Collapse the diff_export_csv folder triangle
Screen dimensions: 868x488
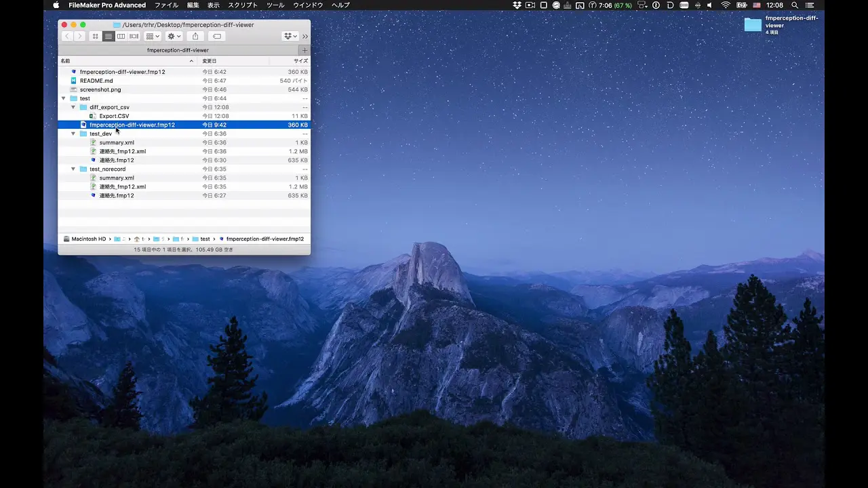[x=73, y=107]
